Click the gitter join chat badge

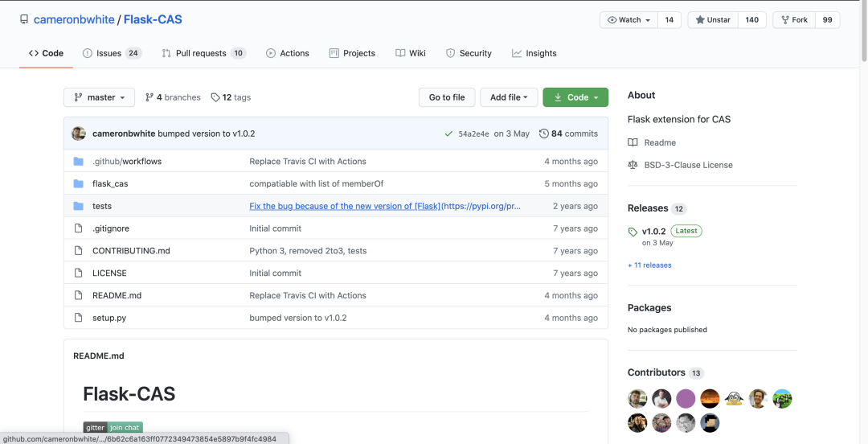tap(113, 428)
